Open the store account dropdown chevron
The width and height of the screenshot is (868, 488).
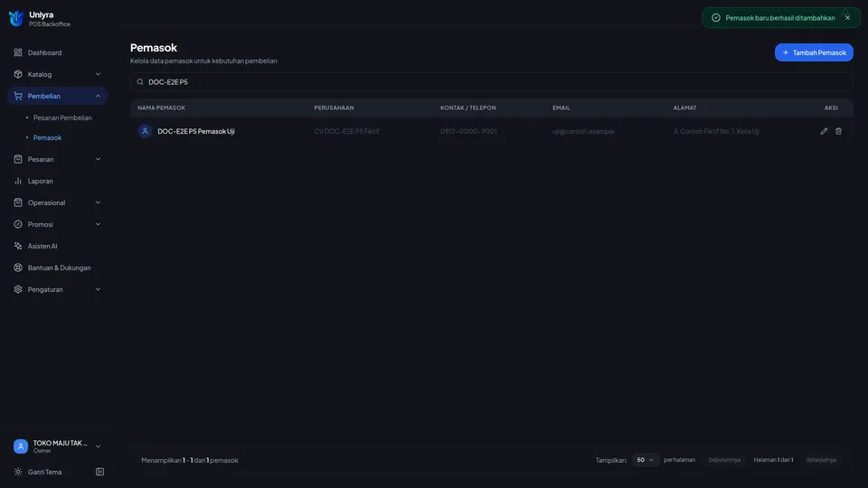[x=98, y=446]
